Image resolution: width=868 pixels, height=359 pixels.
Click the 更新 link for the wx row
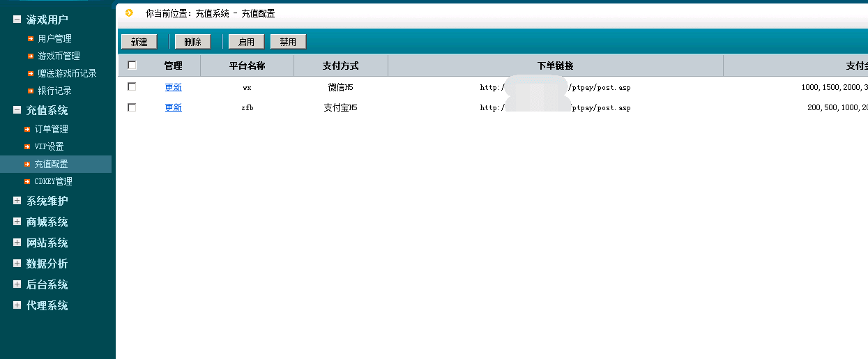coord(173,87)
